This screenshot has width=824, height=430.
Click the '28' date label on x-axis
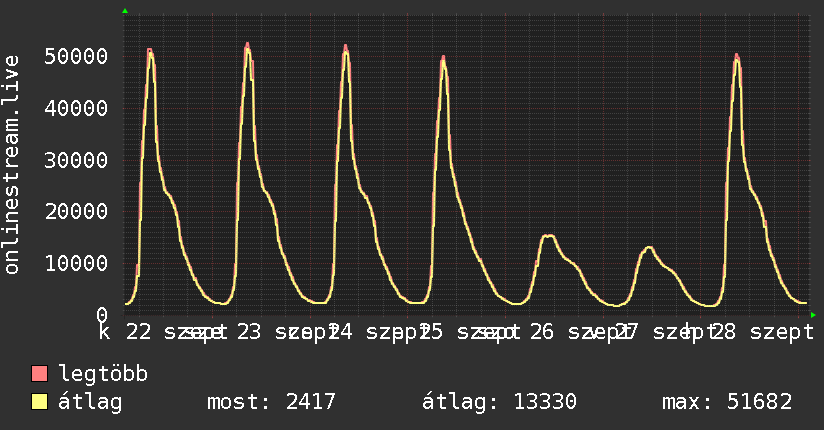tap(723, 332)
